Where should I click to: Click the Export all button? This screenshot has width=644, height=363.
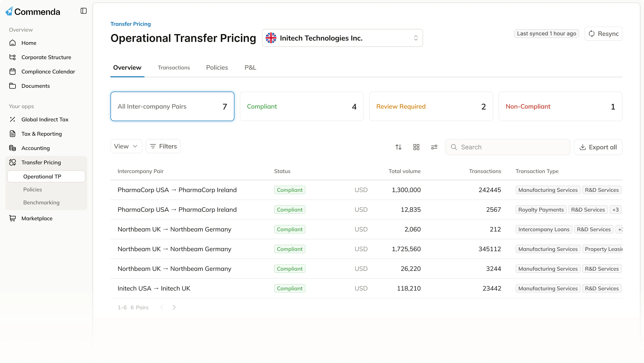[598, 147]
